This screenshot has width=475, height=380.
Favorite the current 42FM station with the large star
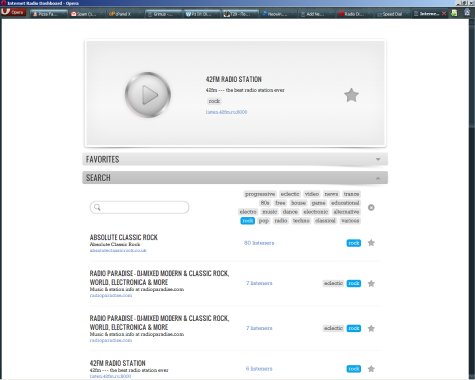click(351, 95)
